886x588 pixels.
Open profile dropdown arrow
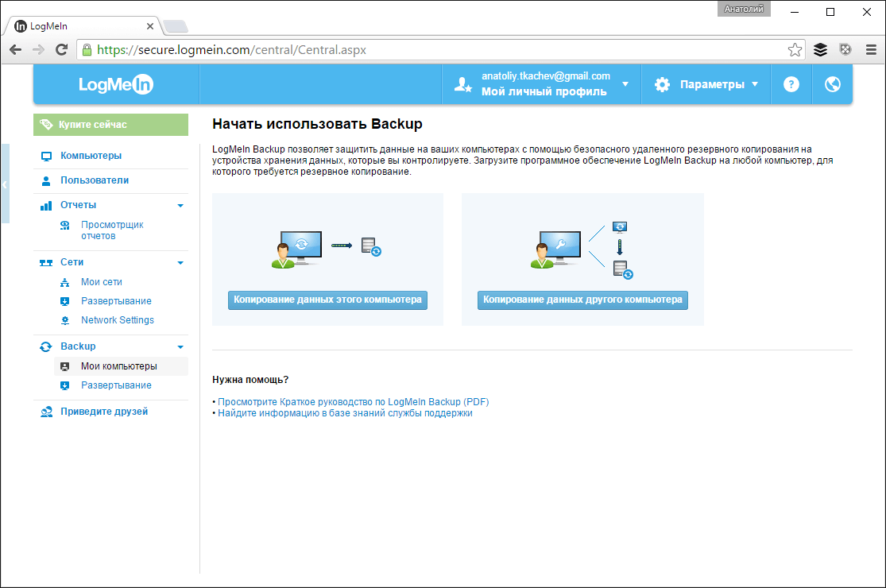(x=625, y=84)
